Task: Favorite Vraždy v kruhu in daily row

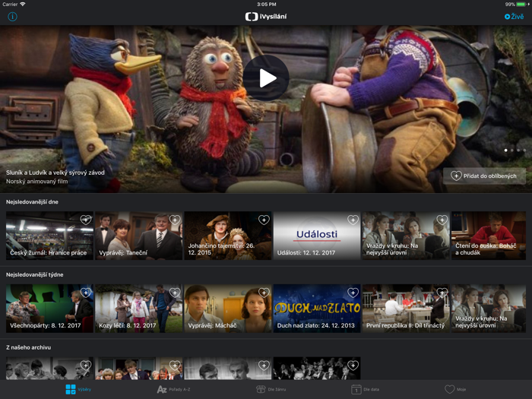Action: point(442,220)
